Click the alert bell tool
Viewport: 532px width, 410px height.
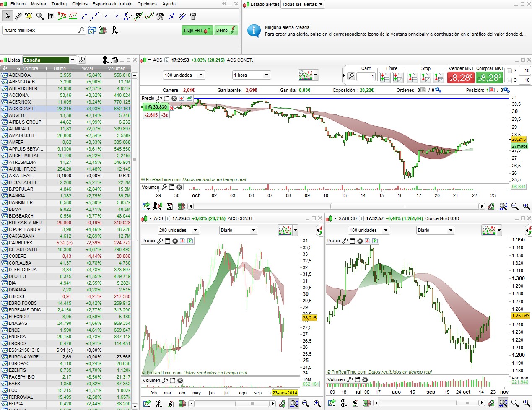coord(29,16)
